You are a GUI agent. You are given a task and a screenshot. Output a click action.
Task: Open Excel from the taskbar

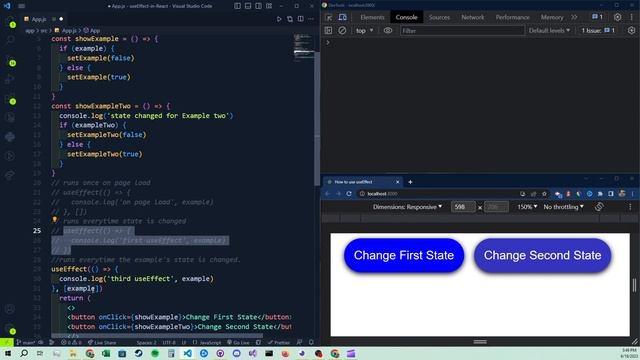pos(106,353)
